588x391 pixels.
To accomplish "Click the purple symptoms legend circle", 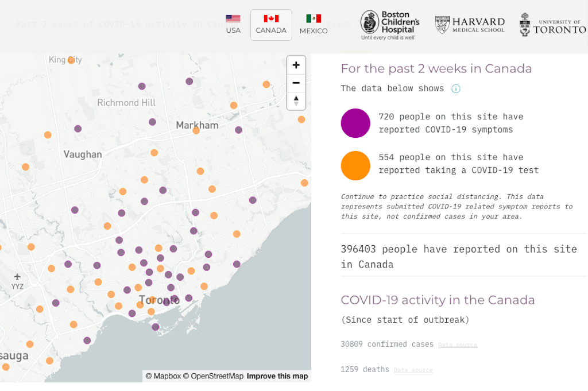I will [355, 123].
